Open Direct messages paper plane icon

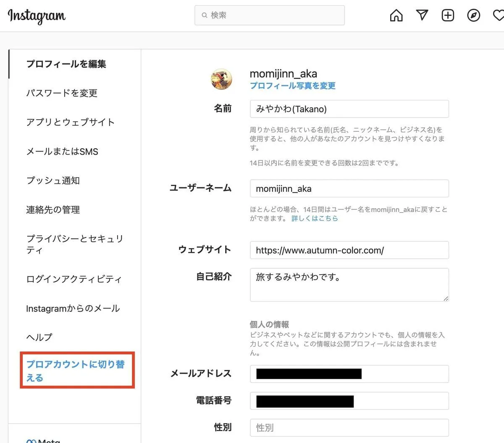(x=422, y=16)
